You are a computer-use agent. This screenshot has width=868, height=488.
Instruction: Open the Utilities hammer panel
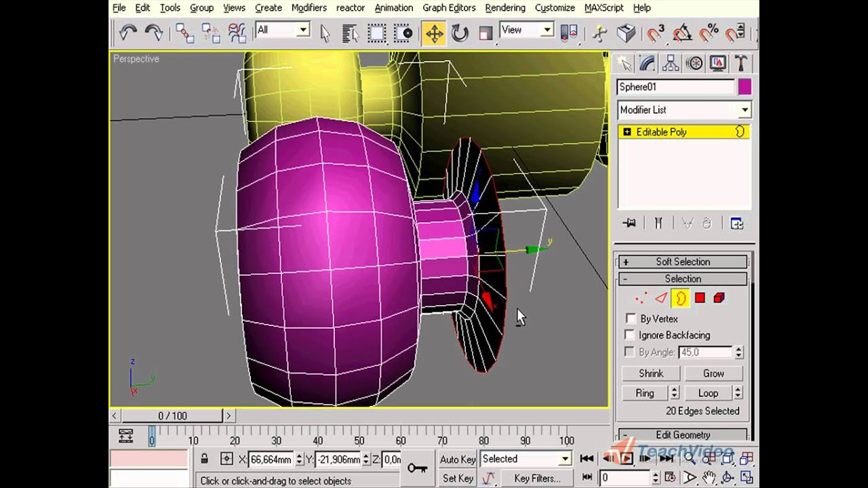coord(741,63)
